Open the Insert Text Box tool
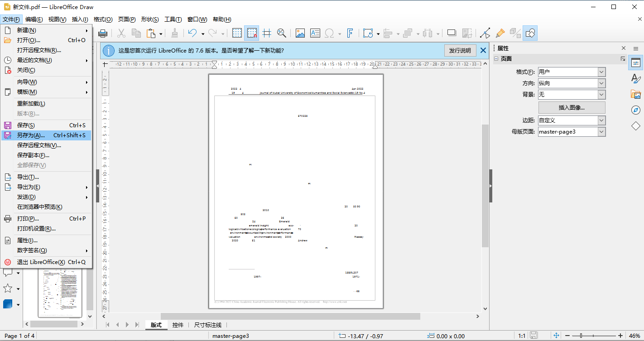The height and width of the screenshot is (341, 644). (x=316, y=33)
